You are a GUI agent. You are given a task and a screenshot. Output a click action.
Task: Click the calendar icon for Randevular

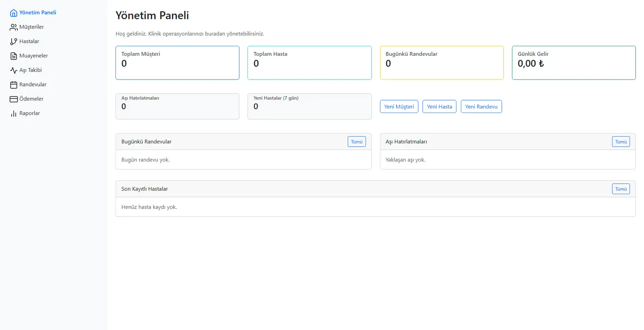14,85
